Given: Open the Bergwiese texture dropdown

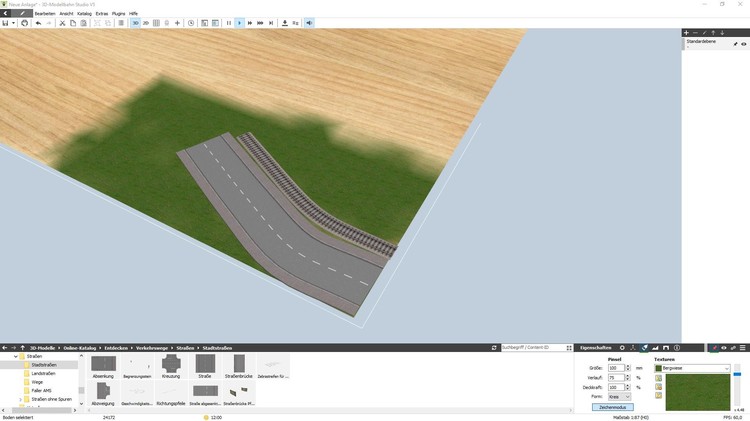Looking at the screenshot, I should pyautogui.click(x=692, y=368).
